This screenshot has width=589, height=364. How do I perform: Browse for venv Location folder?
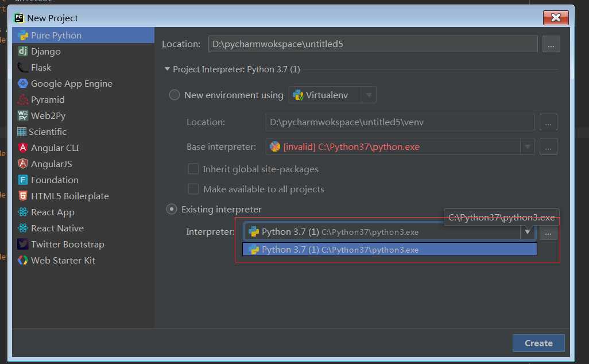click(548, 122)
